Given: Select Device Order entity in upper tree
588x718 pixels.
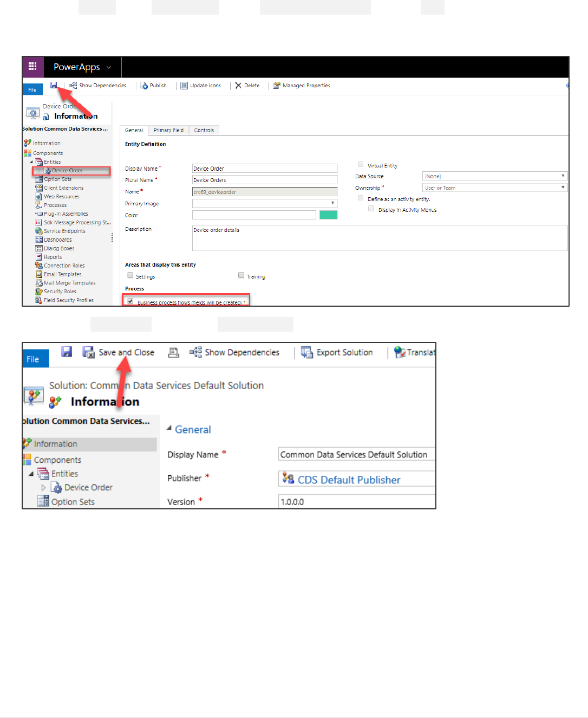Looking at the screenshot, I should point(67,171).
